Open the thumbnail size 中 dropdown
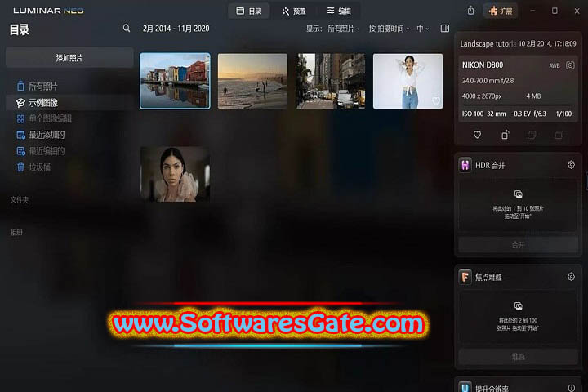 click(x=423, y=29)
